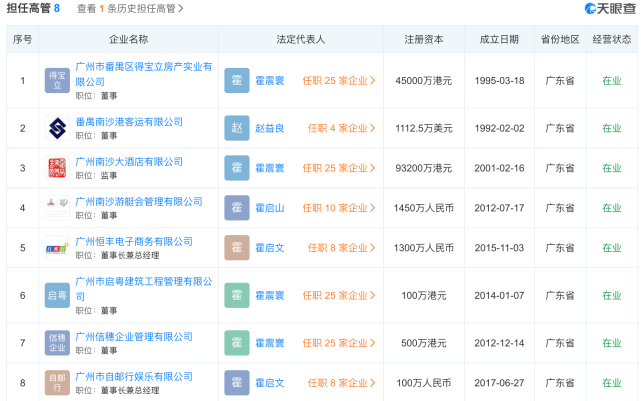Expand 任职 8 家企业 in row 8
Image resolution: width=641 pixels, height=401 pixels.
click(x=341, y=383)
